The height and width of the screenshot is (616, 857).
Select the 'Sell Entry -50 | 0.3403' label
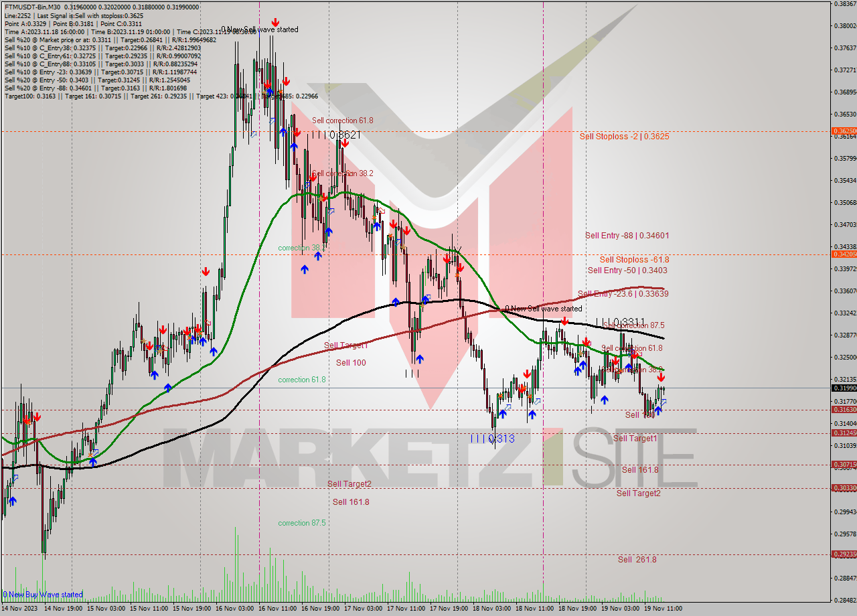pyautogui.click(x=627, y=271)
